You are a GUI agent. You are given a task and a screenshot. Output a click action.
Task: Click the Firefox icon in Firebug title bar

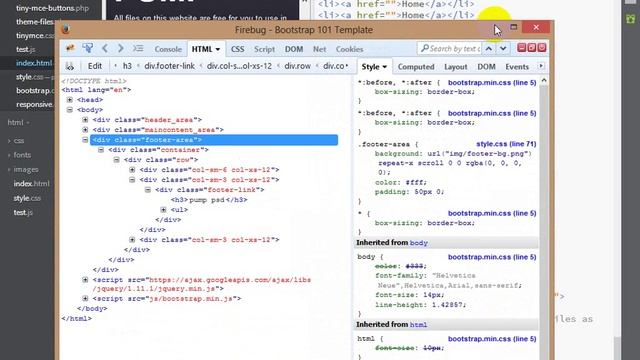pos(65,29)
